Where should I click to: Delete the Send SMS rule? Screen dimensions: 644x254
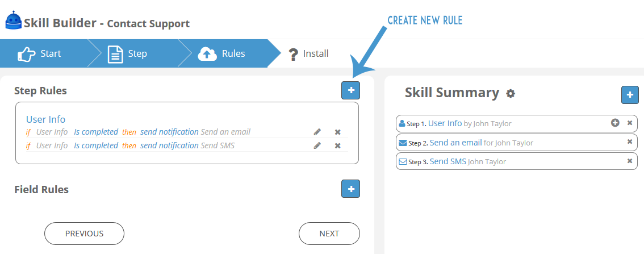coord(337,145)
